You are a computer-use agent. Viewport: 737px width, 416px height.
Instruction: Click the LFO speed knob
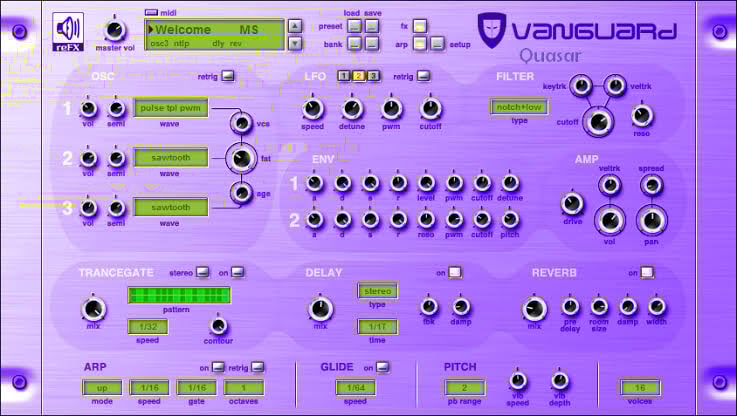pyautogui.click(x=313, y=109)
